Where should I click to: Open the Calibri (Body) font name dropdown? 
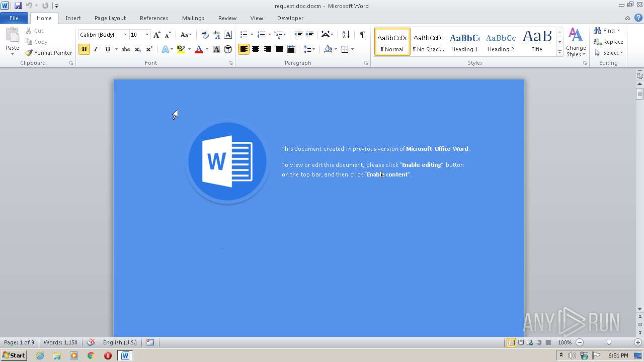tap(125, 35)
